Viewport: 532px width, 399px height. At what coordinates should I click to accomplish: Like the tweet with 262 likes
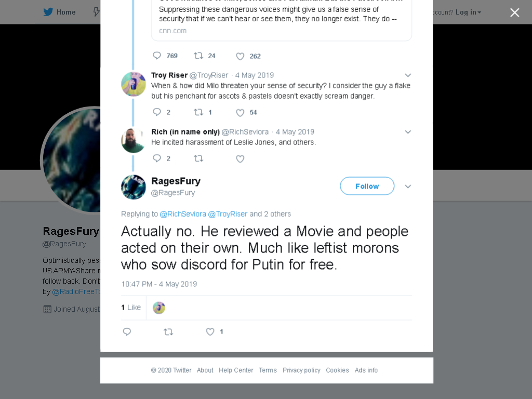240,56
